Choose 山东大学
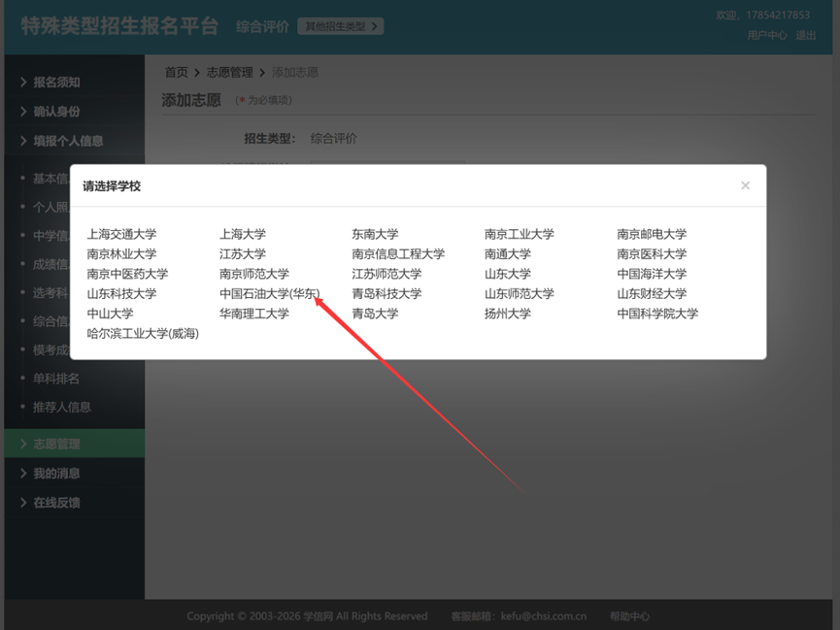 point(507,274)
